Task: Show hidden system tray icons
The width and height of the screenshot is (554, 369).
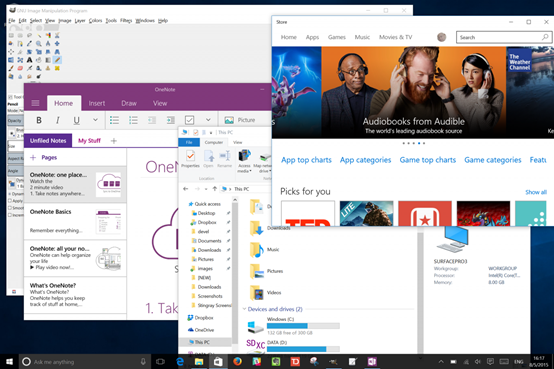Action: point(441,362)
